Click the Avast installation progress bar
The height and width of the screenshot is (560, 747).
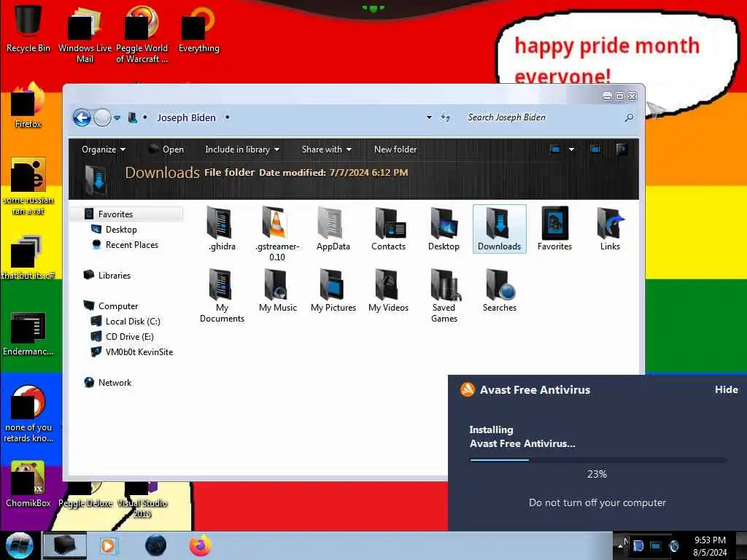[598, 460]
